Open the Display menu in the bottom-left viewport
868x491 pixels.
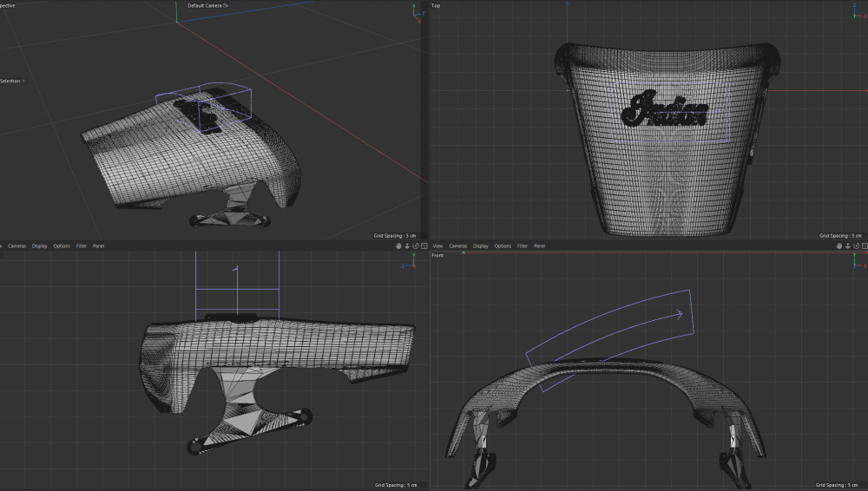pos(40,246)
